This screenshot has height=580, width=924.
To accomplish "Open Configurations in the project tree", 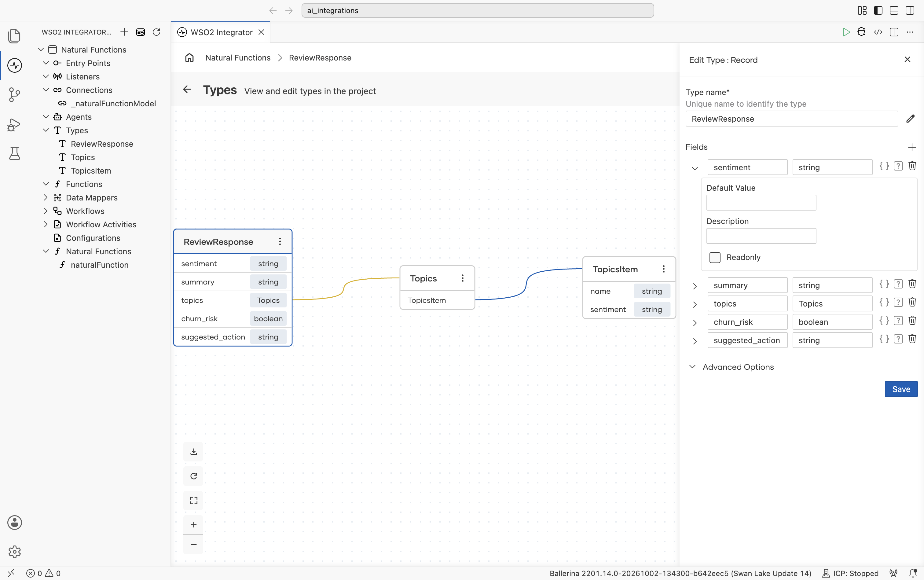I will click(93, 238).
